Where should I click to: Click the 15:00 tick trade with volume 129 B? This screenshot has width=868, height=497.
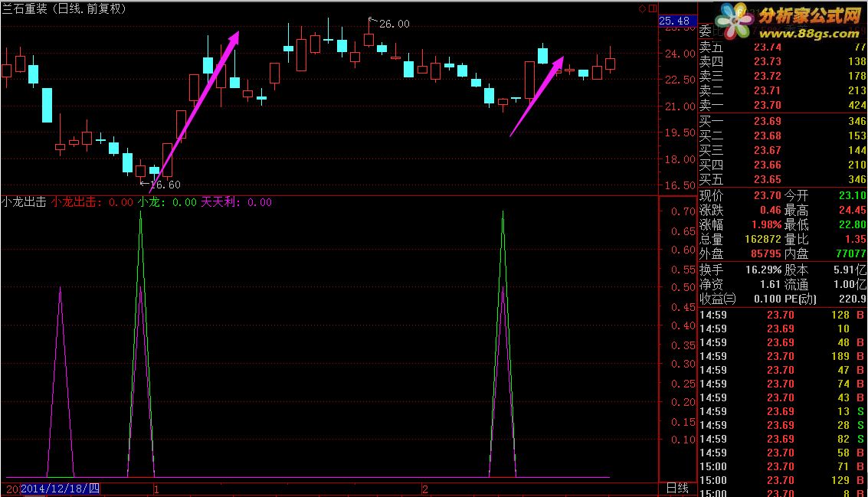(782, 480)
